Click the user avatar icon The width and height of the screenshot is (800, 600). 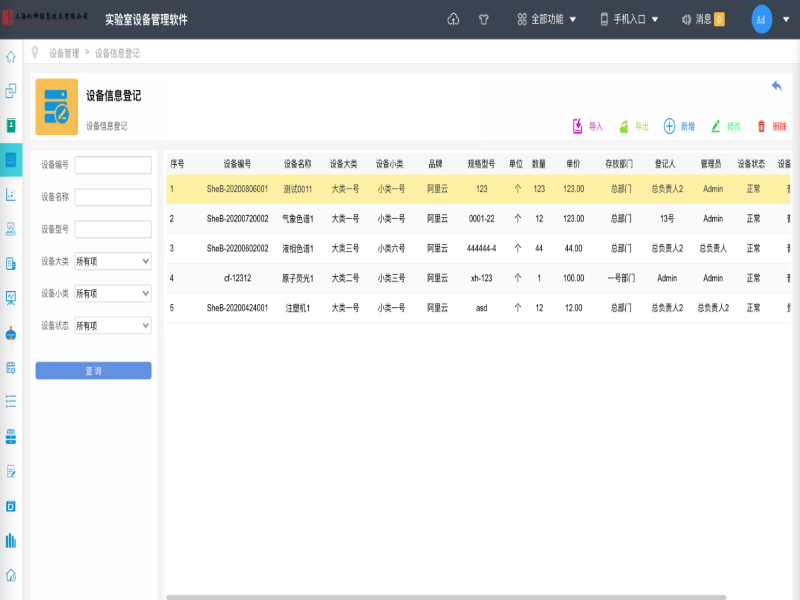(x=762, y=19)
